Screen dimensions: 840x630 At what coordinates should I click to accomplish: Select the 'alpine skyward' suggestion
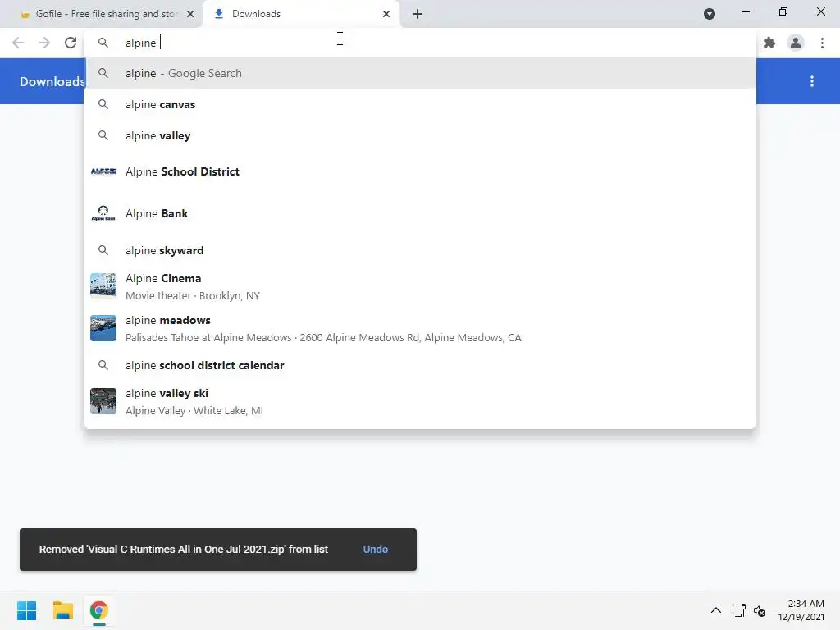(x=420, y=250)
